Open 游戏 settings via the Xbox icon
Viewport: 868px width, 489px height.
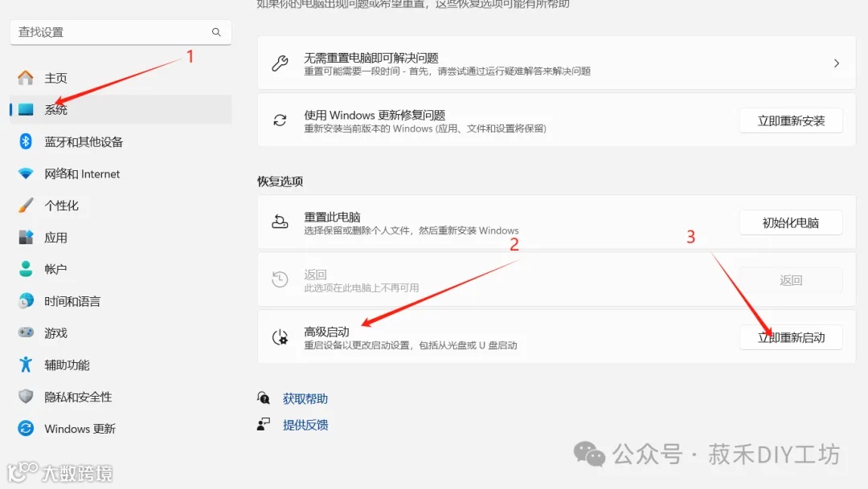pos(24,332)
